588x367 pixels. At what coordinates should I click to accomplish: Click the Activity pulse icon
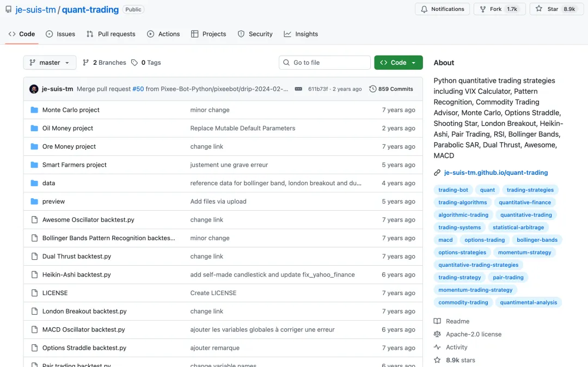click(437, 347)
